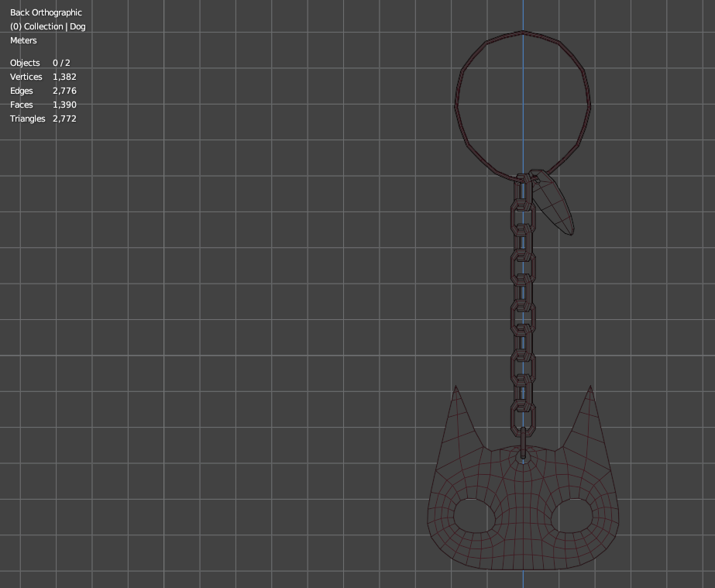The height and width of the screenshot is (588, 715).
Task: Click the triangles value "2,772"
Action: click(x=65, y=119)
